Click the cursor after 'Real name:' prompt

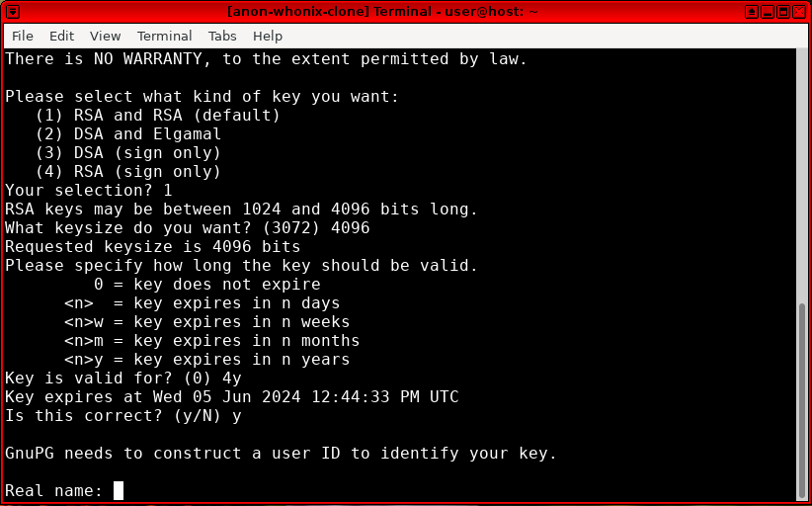[x=119, y=490]
